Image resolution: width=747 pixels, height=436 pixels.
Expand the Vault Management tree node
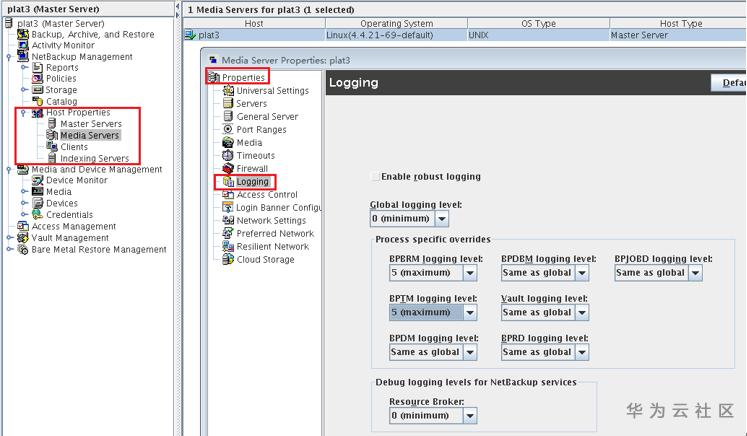10,237
